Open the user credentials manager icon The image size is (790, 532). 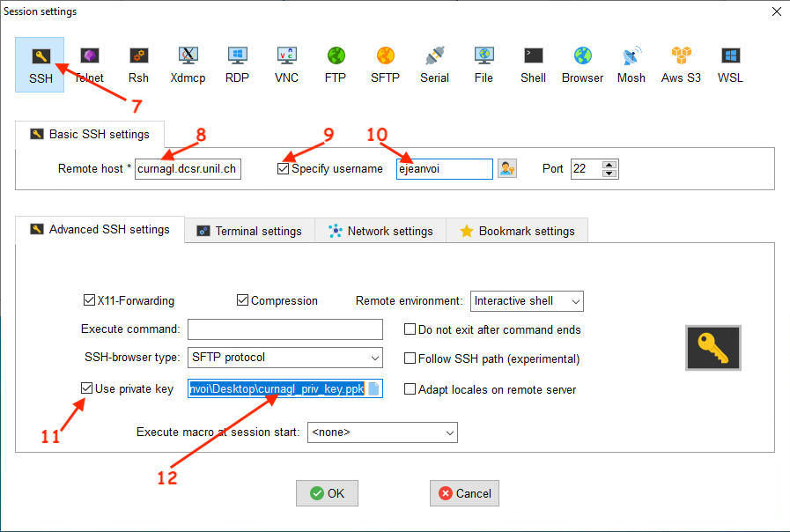coord(507,168)
